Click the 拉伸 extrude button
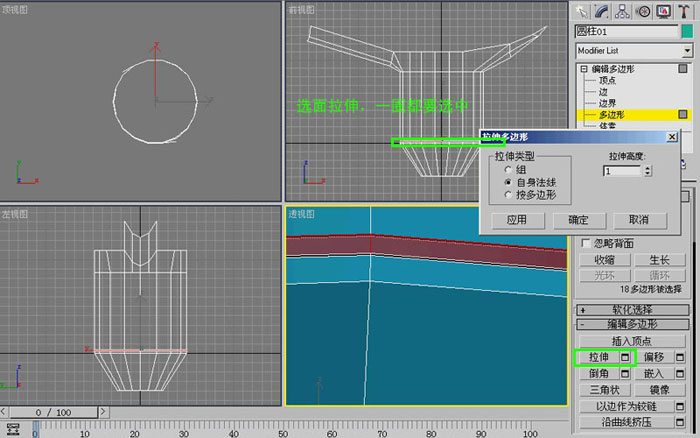Screen dimensions: 700x438 point(598,357)
